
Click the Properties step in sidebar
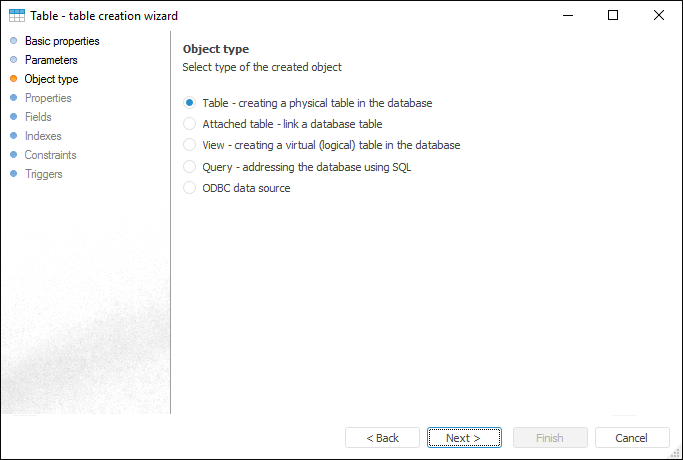48,98
